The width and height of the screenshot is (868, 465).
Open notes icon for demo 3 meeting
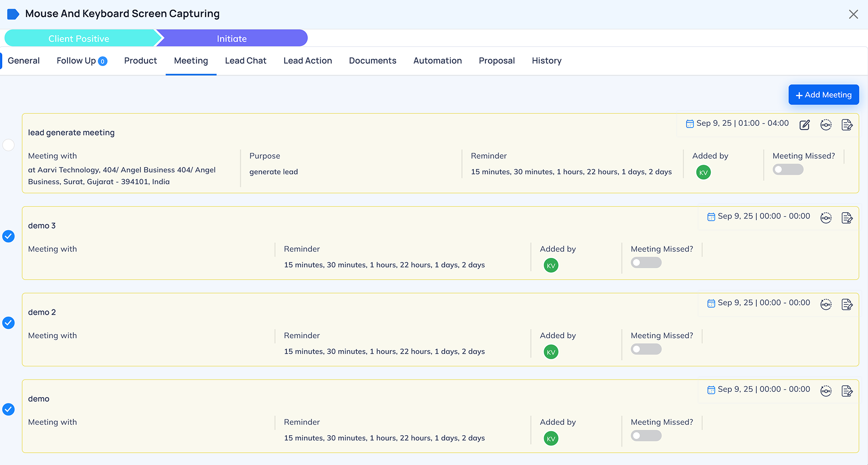pos(847,218)
